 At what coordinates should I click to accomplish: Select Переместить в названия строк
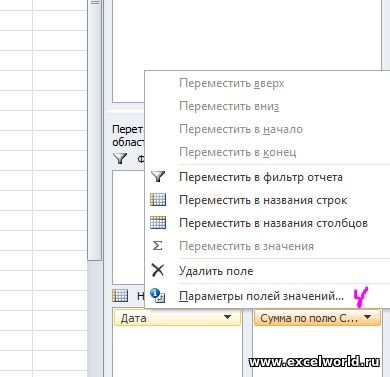point(263,200)
